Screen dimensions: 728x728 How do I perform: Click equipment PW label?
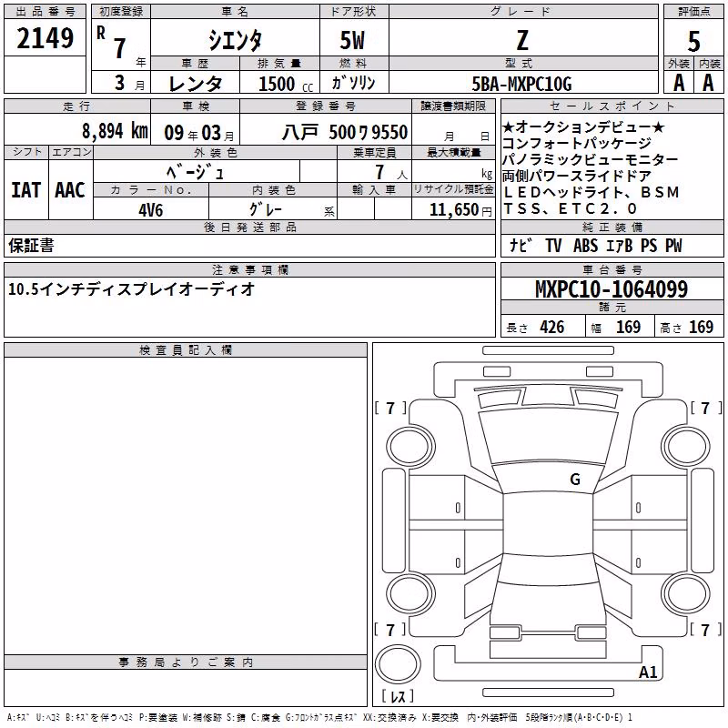click(673, 245)
